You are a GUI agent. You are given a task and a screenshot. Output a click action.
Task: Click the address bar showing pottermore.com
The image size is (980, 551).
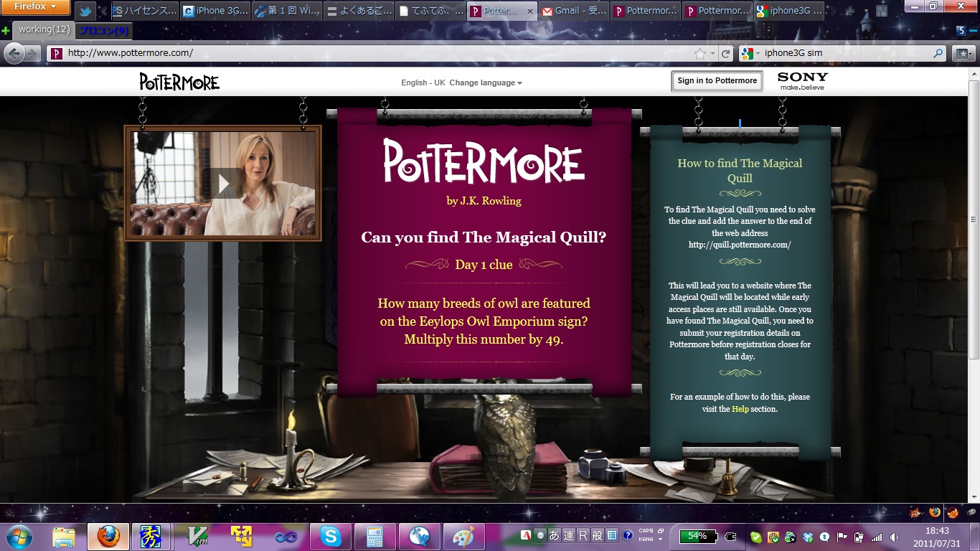pos(373,53)
